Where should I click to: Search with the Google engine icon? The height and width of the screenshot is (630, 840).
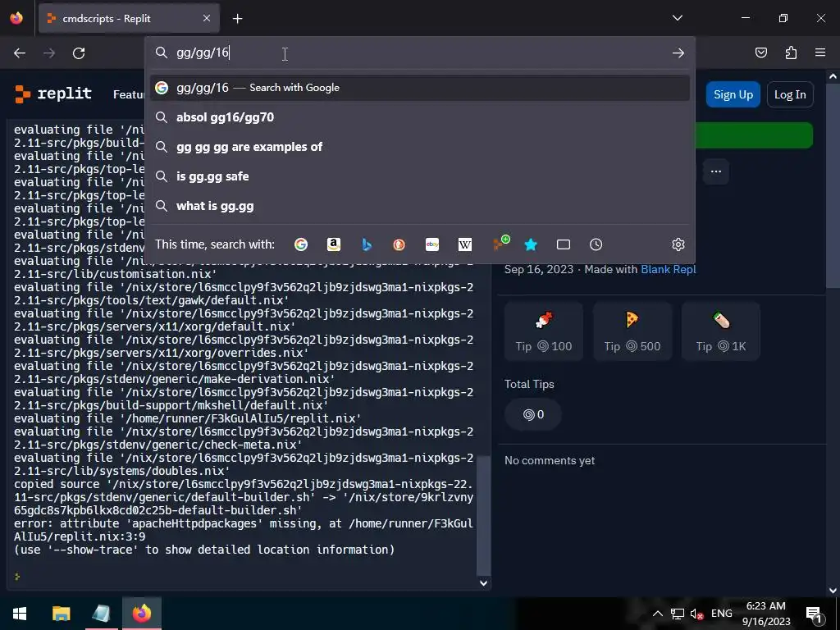(301, 244)
